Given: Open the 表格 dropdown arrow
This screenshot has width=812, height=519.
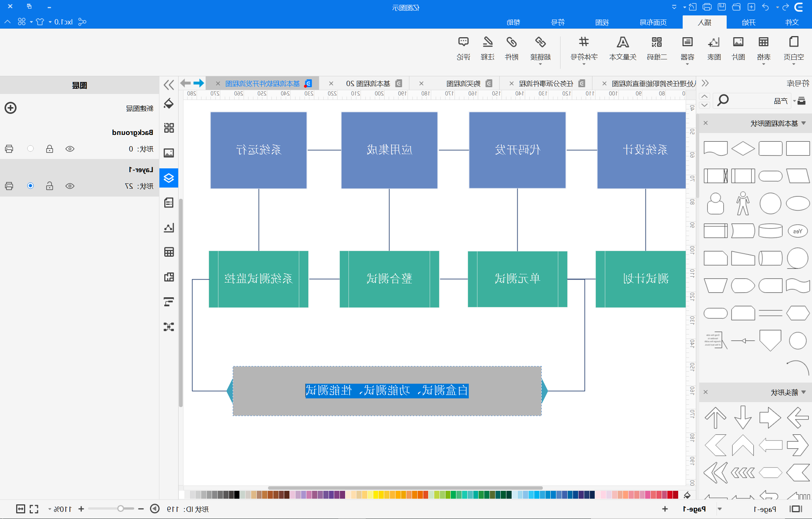Looking at the screenshot, I should pyautogui.click(x=764, y=64).
